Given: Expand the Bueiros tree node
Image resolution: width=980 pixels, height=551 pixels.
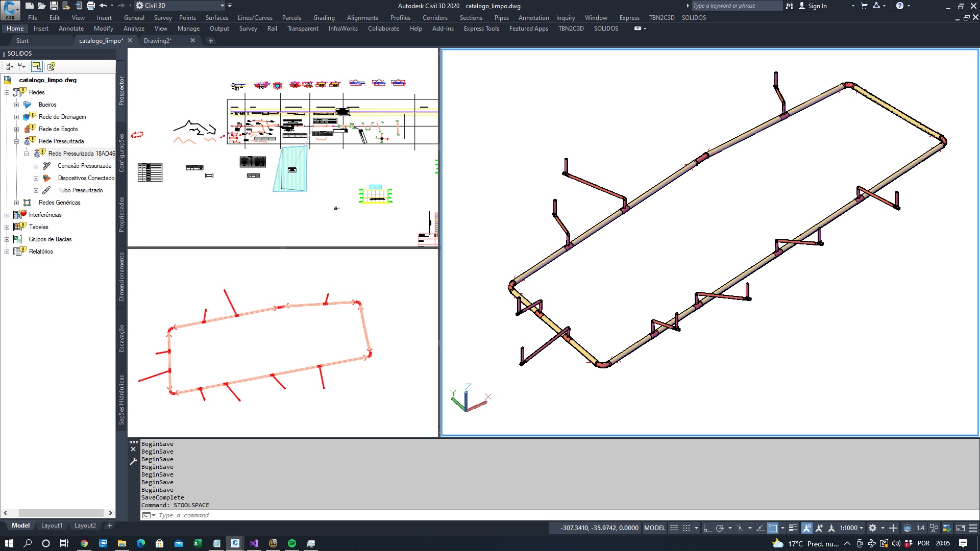Looking at the screenshot, I should tap(16, 105).
